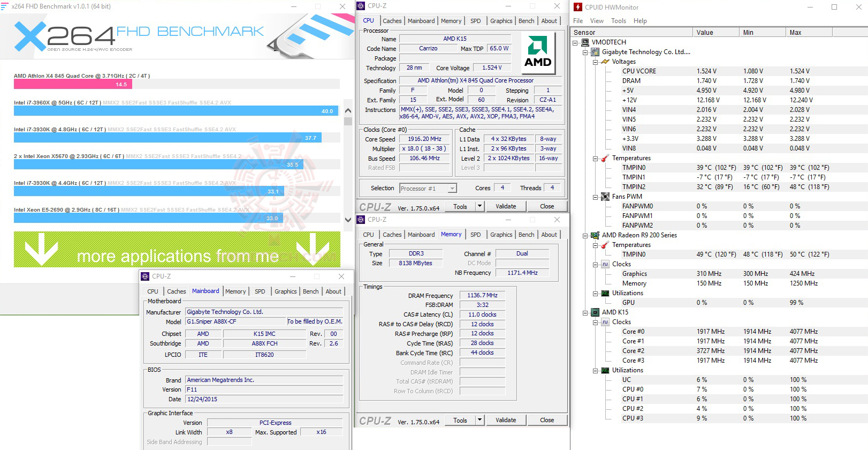Viewport: 868px width, 450px height.
Task: Collapse the AMD Radeon R9 200 Series node
Action: (585, 235)
